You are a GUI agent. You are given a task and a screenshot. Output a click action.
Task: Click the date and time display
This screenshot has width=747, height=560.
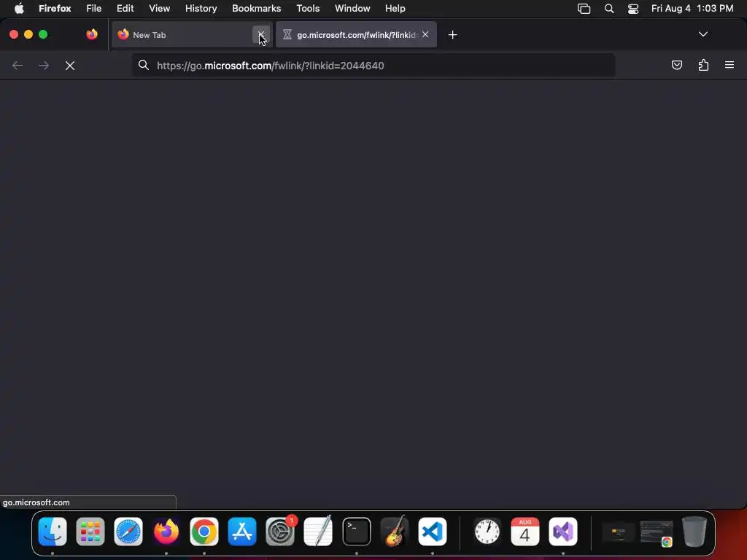click(692, 9)
